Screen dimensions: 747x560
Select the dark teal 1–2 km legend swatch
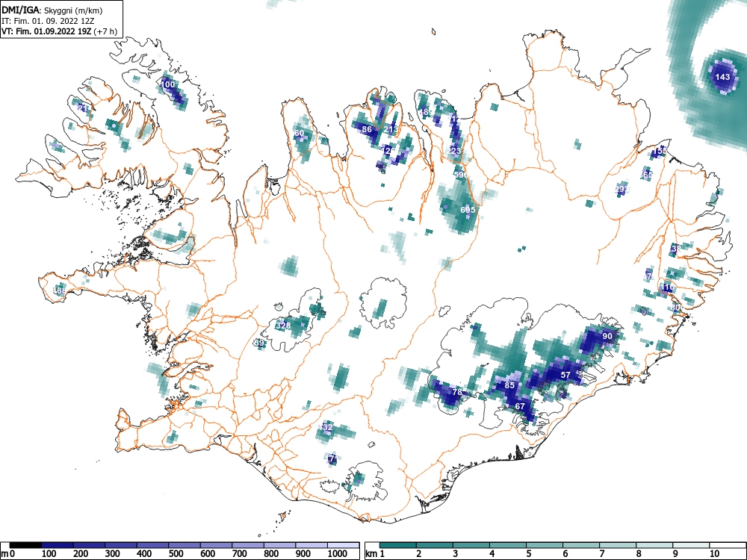click(398, 545)
